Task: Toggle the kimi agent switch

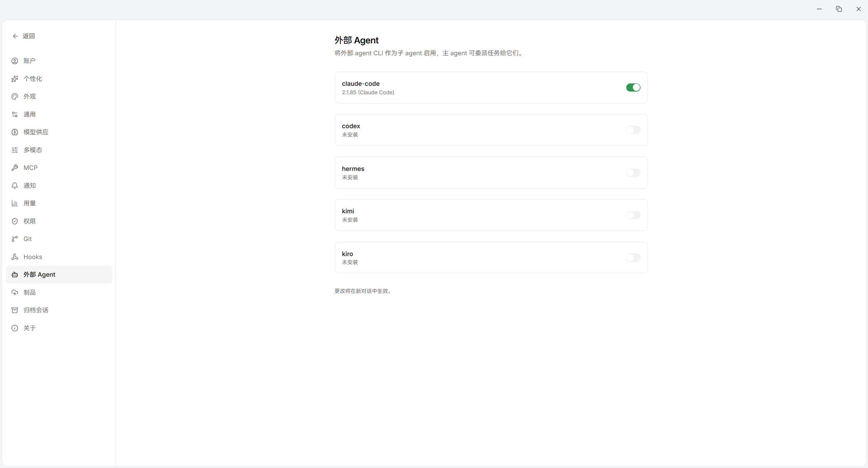Action: pyautogui.click(x=633, y=215)
